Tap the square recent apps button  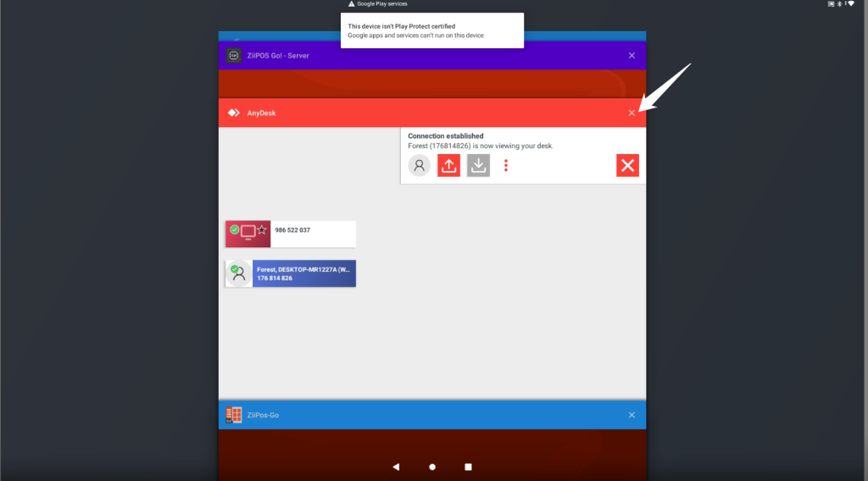pos(468,467)
